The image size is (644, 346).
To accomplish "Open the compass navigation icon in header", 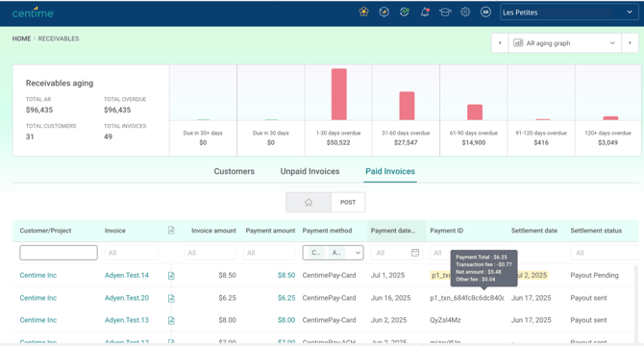I will point(384,12).
